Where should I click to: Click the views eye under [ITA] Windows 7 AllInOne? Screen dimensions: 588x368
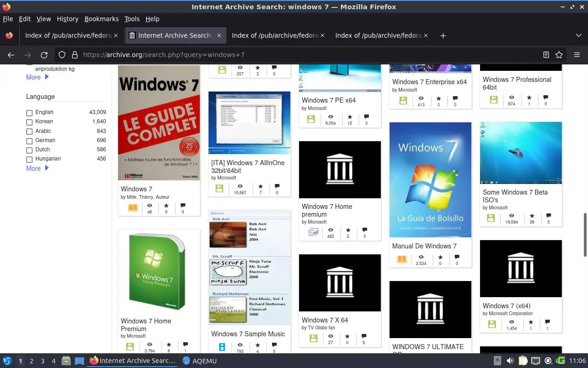pyautogui.click(x=240, y=186)
